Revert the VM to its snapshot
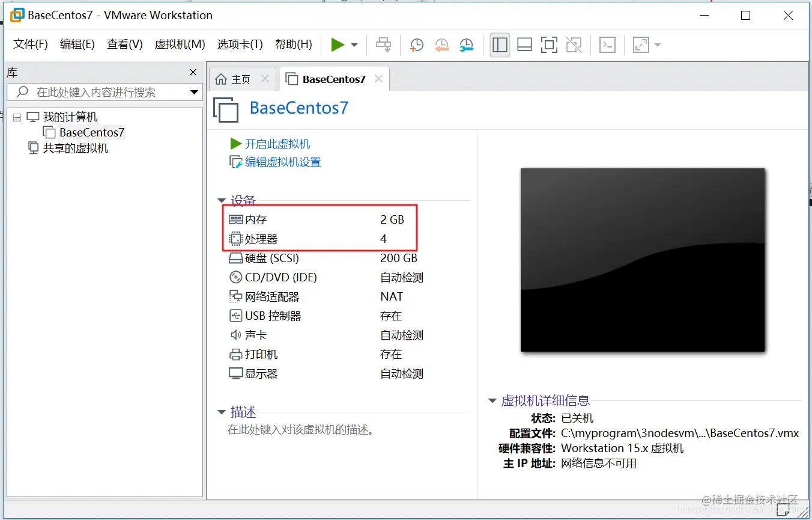812x520 pixels. click(442, 44)
